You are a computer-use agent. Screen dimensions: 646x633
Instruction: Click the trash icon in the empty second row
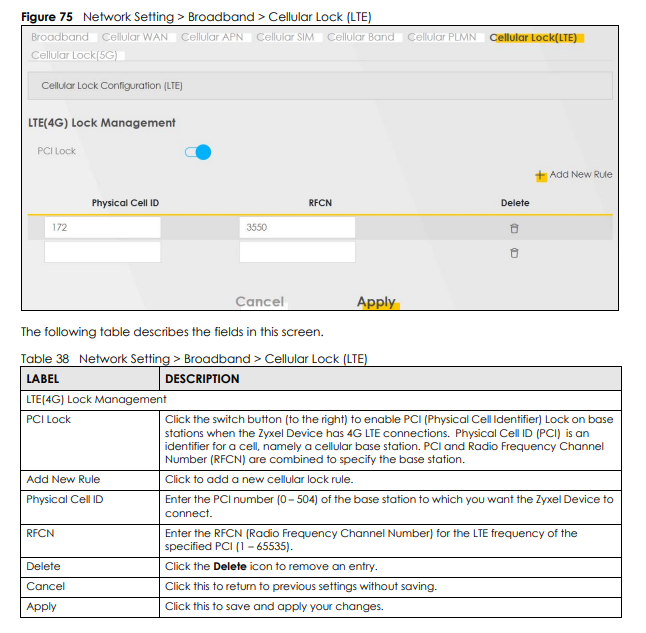click(514, 253)
